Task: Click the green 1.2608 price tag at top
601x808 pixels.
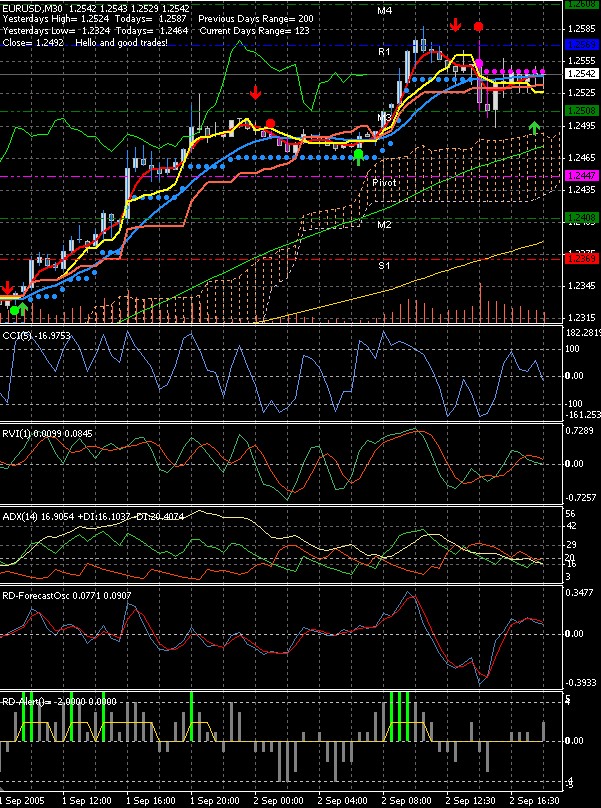Action: coord(581,4)
